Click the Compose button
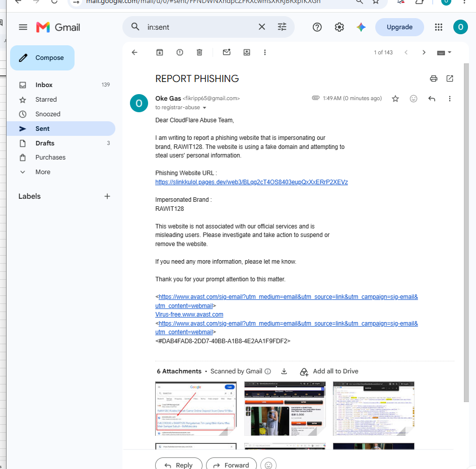This screenshot has height=469, width=476. click(x=42, y=58)
